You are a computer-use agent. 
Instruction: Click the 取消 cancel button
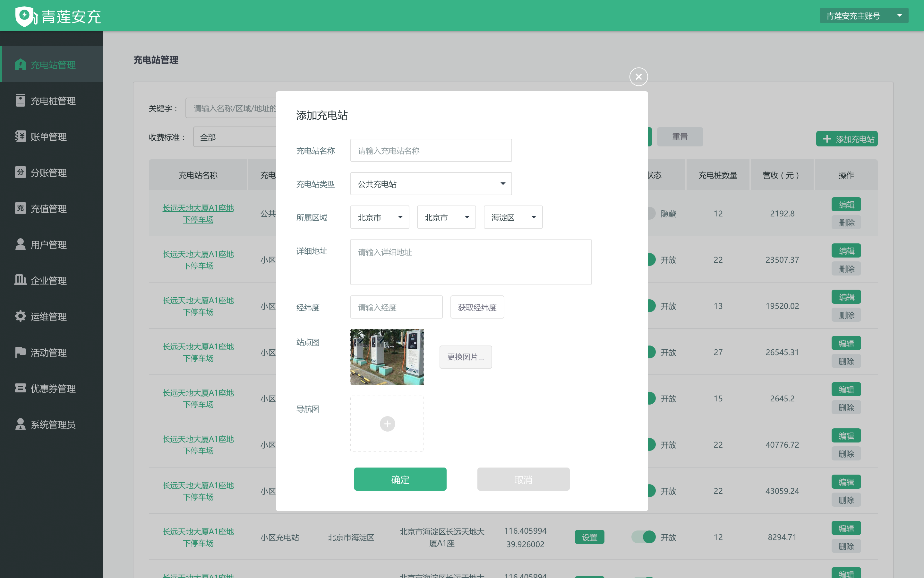point(523,479)
